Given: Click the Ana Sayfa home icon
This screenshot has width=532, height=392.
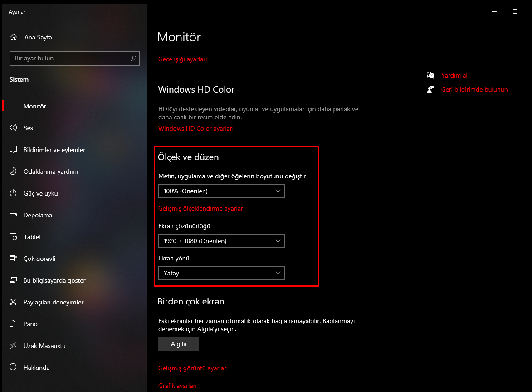Looking at the screenshot, I should click(14, 37).
